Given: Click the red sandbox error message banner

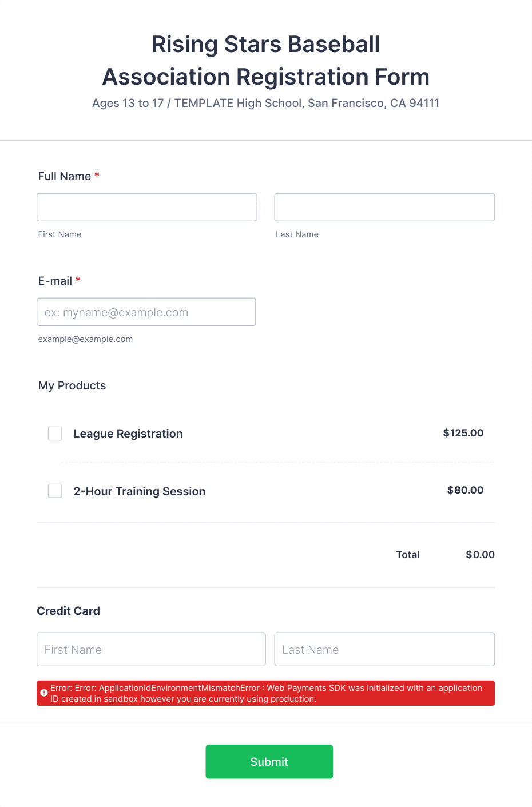Looking at the screenshot, I should (266, 693).
